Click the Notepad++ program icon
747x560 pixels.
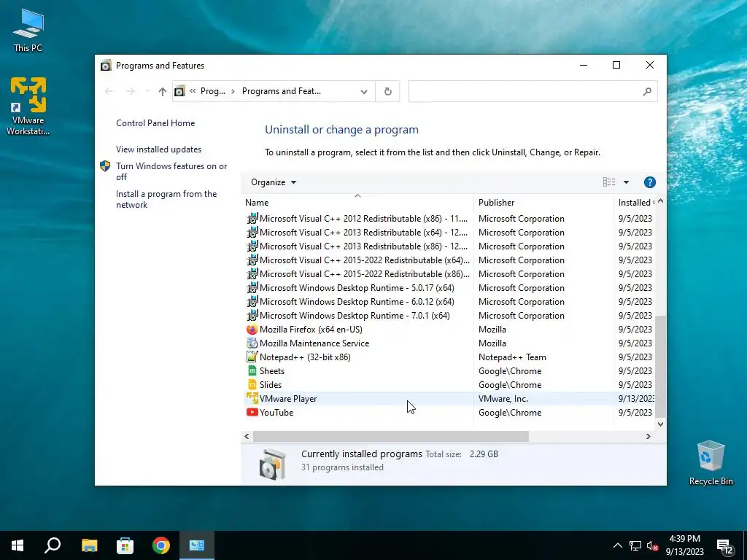click(252, 357)
